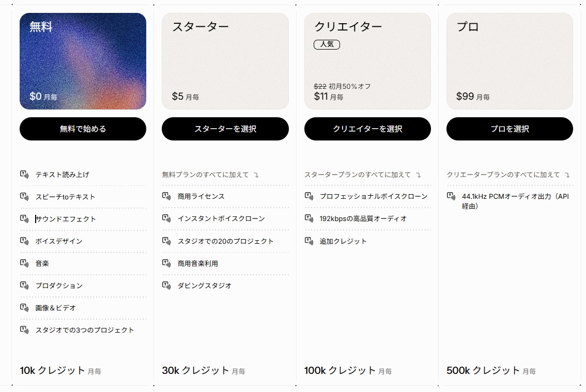
Task: Click the struck-through $22 price
Action: click(320, 87)
